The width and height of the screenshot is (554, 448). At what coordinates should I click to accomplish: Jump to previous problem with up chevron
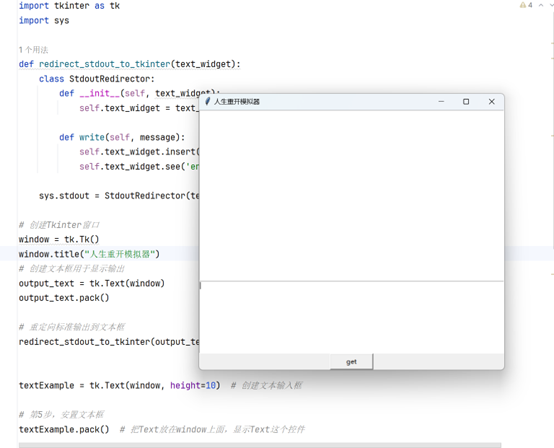click(x=541, y=5)
